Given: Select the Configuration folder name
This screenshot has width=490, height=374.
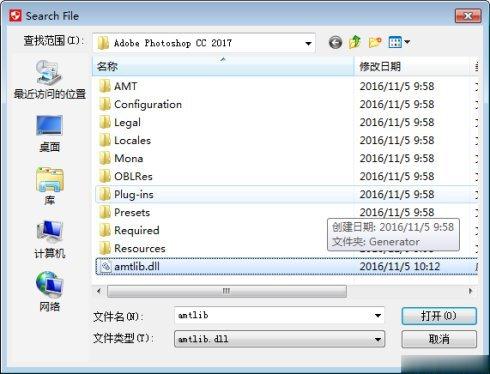Looking at the screenshot, I should pos(148,104).
